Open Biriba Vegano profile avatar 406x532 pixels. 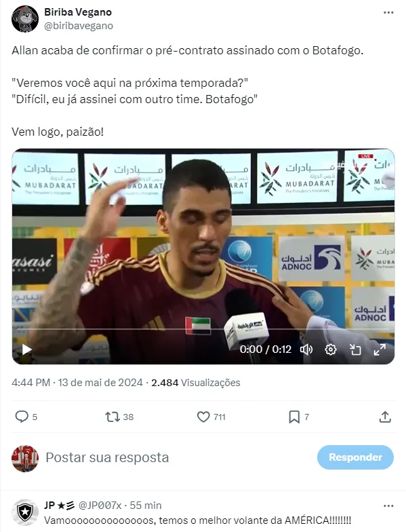tap(24, 19)
